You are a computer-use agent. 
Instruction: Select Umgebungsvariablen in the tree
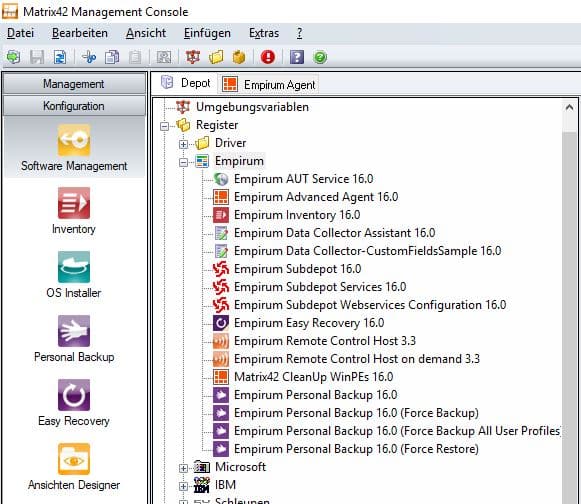pyautogui.click(x=252, y=107)
